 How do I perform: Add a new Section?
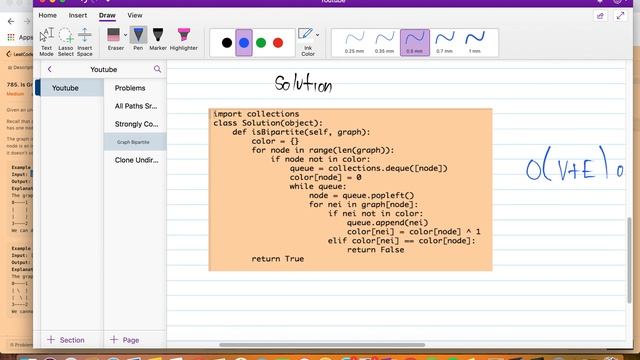tap(66, 340)
